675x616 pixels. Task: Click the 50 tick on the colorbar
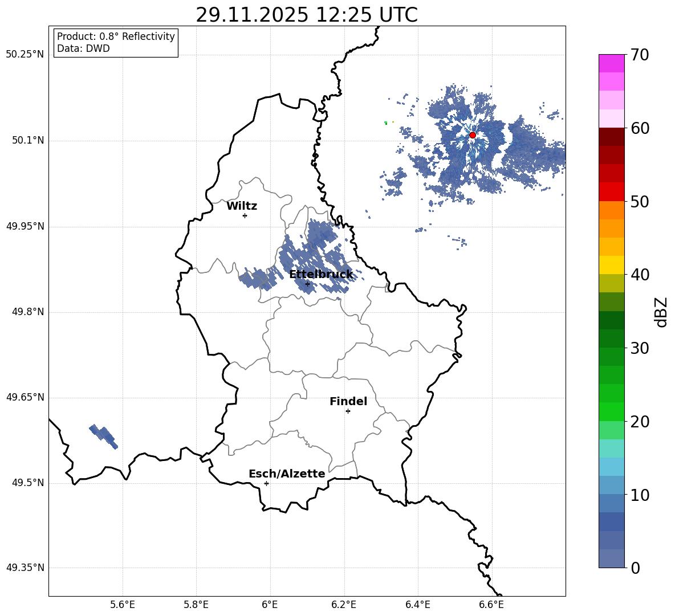tap(640, 201)
